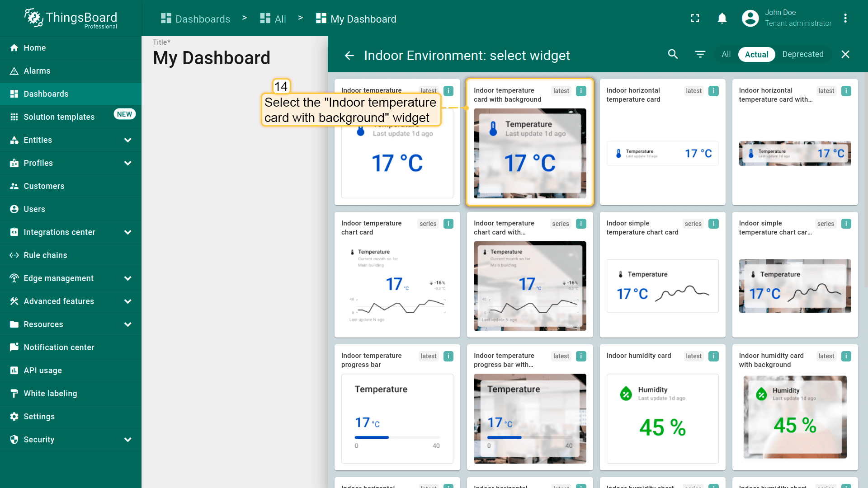868x488 pixels.
Task: Click the back arrow beside Indoor Environment
Action: 349,55
